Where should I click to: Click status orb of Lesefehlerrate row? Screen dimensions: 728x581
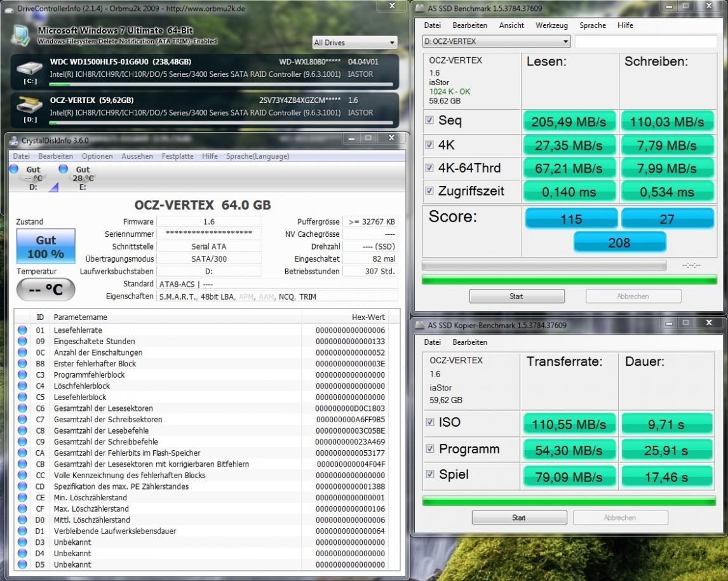click(x=22, y=330)
